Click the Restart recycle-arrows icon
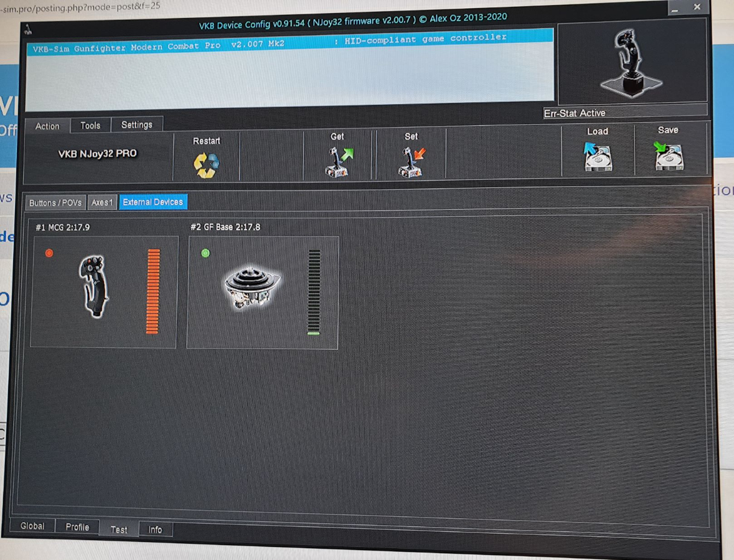The height and width of the screenshot is (560, 734). (x=207, y=166)
